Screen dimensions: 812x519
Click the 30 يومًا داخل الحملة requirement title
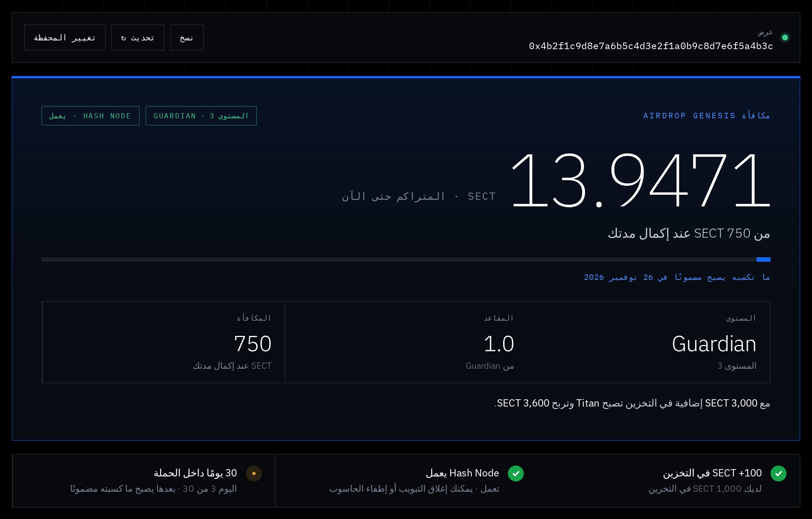pos(195,473)
